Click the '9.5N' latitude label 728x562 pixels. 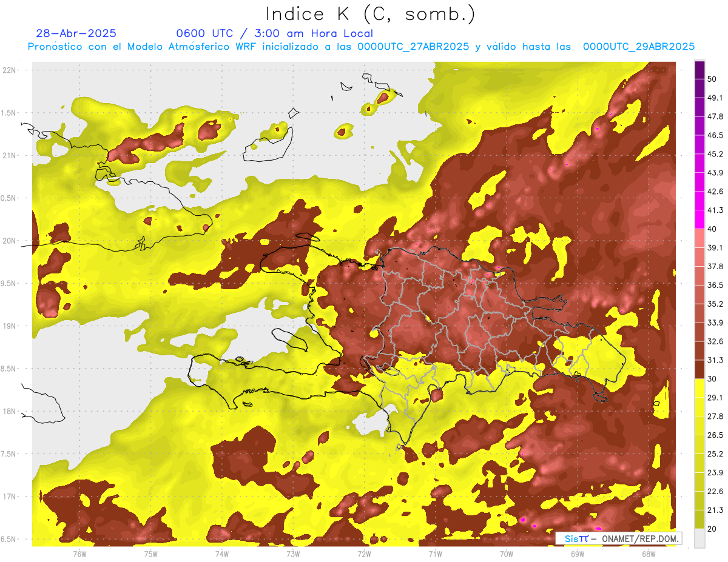(x=9, y=283)
